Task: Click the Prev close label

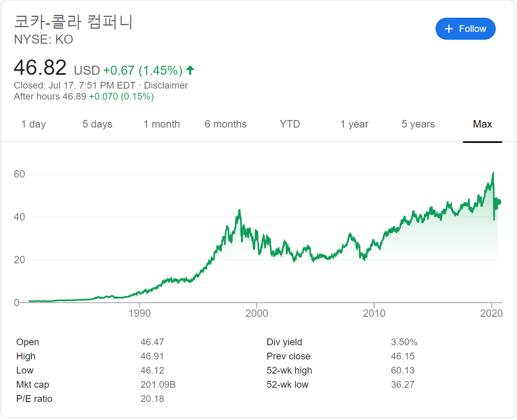Action: tap(289, 356)
